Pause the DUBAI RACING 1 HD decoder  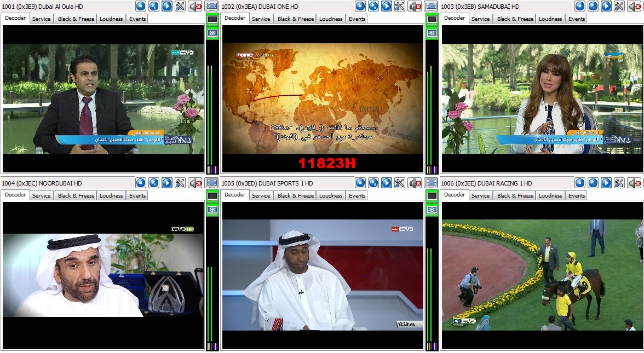(x=593, y=183)
